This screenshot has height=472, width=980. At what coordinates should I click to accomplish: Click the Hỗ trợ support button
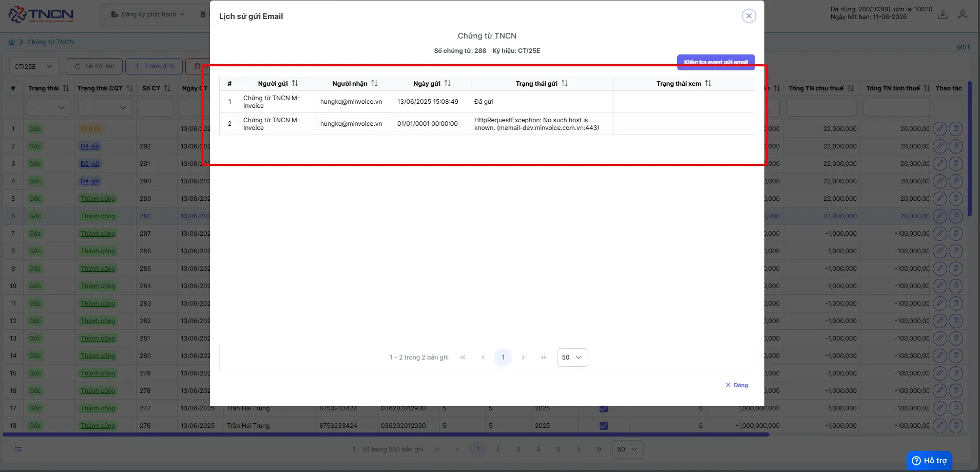(x=930, y=461)
